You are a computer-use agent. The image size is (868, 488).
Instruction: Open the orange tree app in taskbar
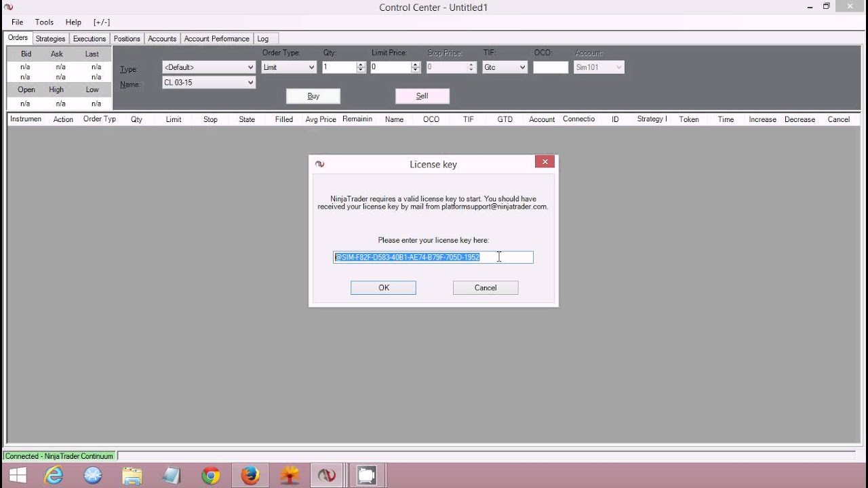coord(290,476)
